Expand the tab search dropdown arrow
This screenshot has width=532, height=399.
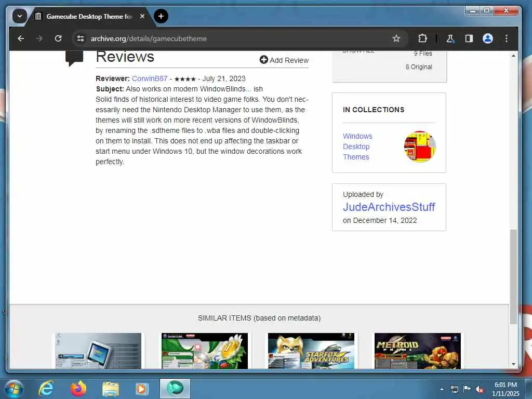pyautogui.click(x=20, y=16)
